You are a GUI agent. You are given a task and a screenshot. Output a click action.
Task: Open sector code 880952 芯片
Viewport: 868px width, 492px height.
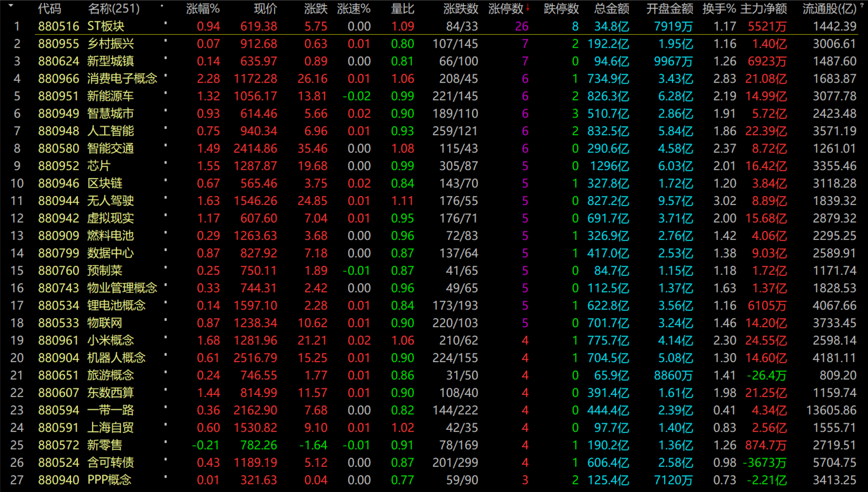[59, 166]
